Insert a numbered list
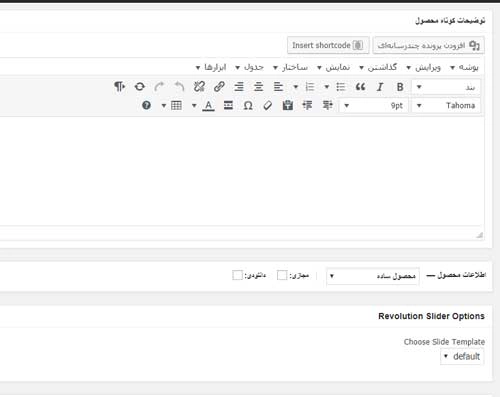500x397 pixels. 310,87
